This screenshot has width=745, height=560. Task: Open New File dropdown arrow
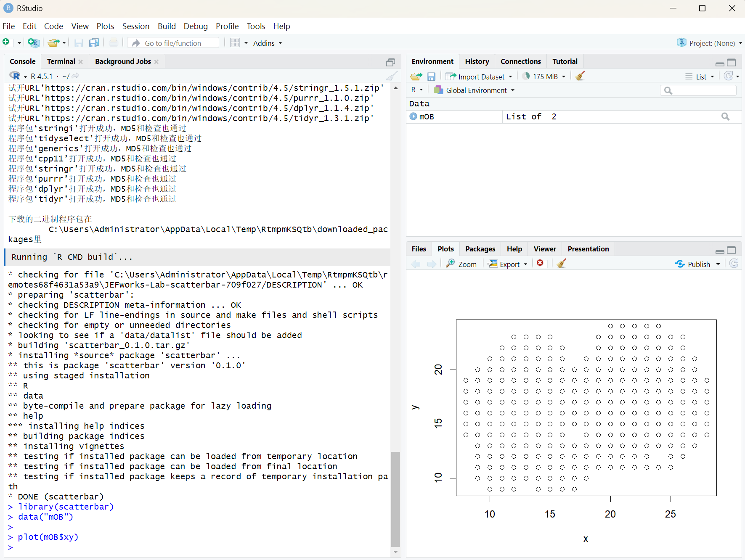pyautogui.click(x=19, y=43)
